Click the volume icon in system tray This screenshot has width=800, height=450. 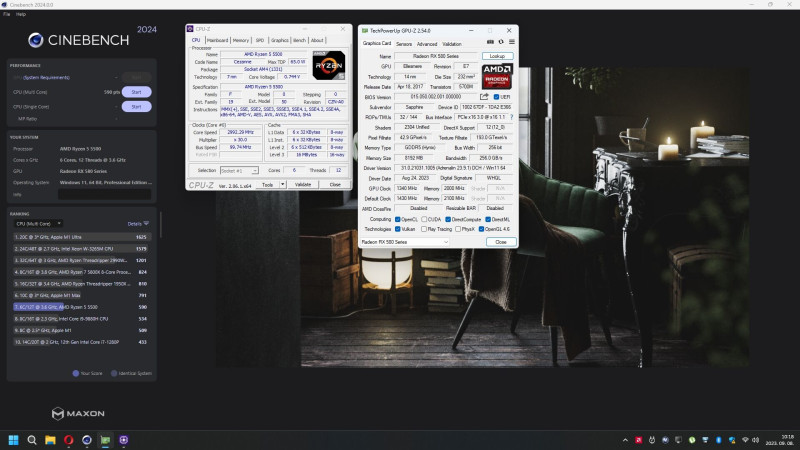[756, 440]
